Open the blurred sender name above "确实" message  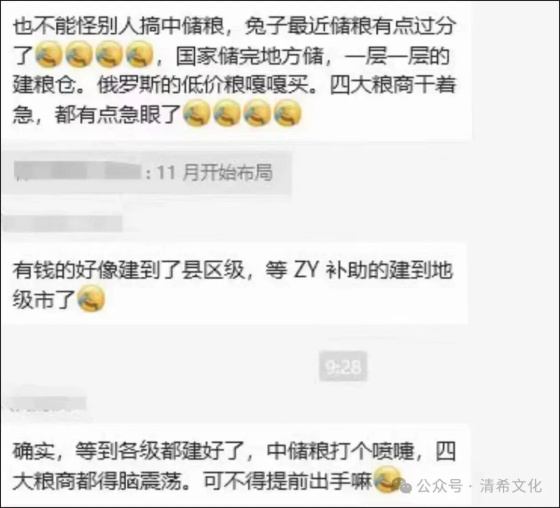point(46,402)
